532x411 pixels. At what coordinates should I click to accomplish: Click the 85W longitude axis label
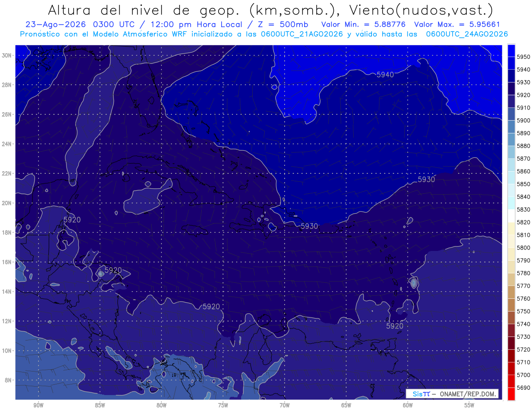[100, 405]
